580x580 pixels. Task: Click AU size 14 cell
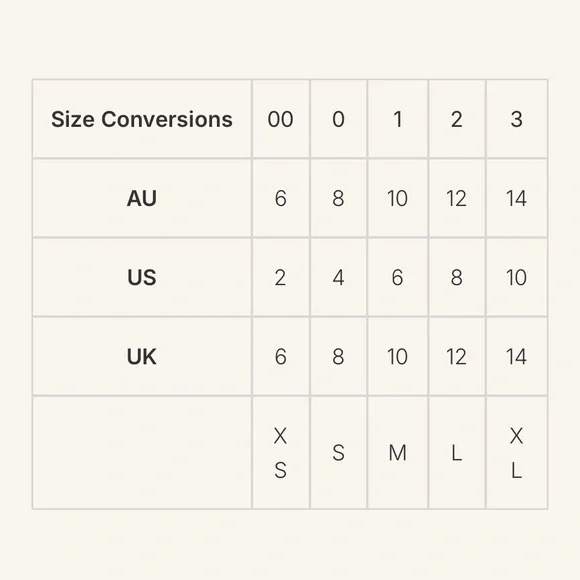[517, 198]
